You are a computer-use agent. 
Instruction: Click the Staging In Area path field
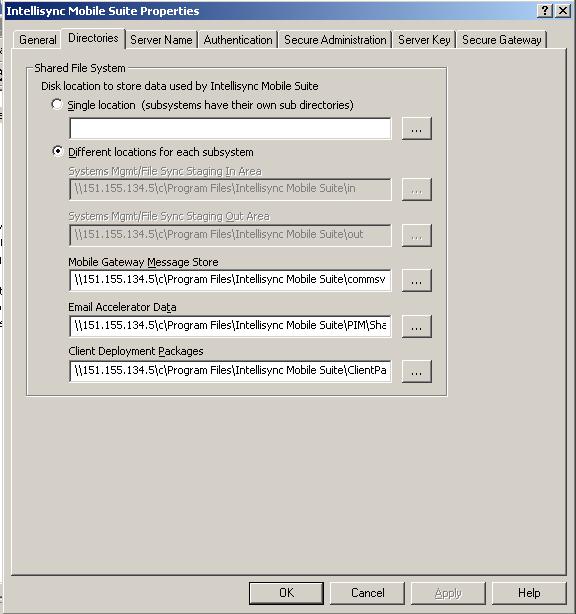click(230, 190)
